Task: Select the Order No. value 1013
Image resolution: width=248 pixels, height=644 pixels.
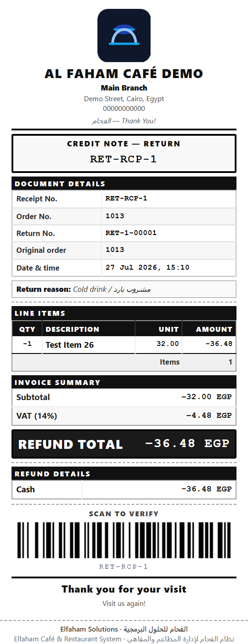Action: pos(115,216)
